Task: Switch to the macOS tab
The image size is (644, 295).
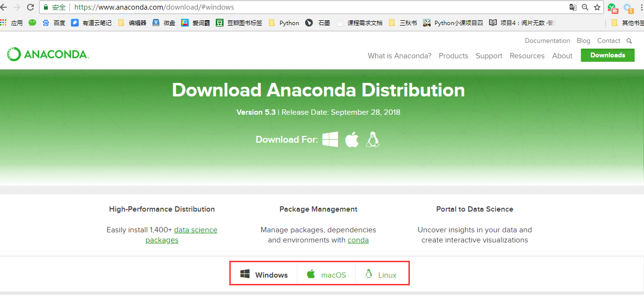Action: pyautogui.click(x=326, y=275)
